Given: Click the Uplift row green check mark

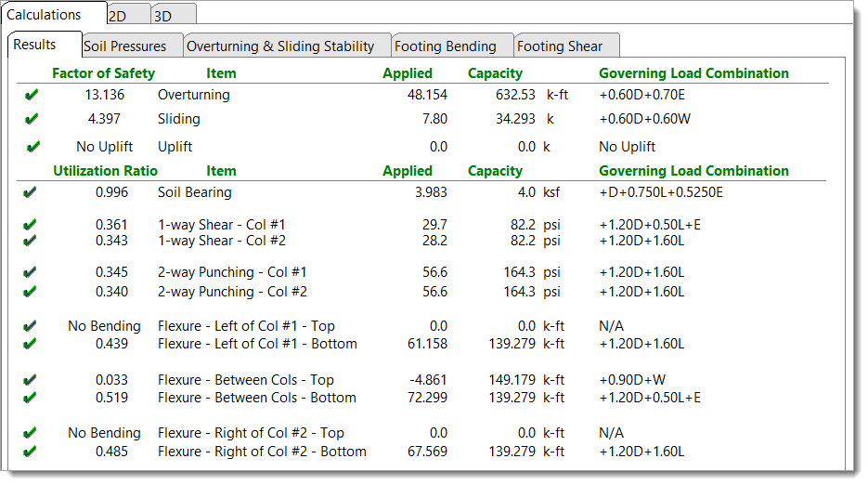Looking at the screenshot, I should (x=33, y=146).
